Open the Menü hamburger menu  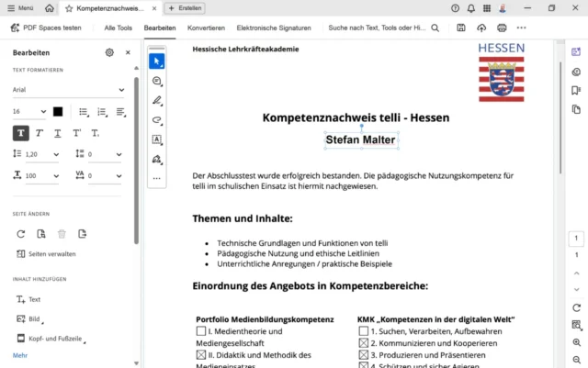click(20, 8)
